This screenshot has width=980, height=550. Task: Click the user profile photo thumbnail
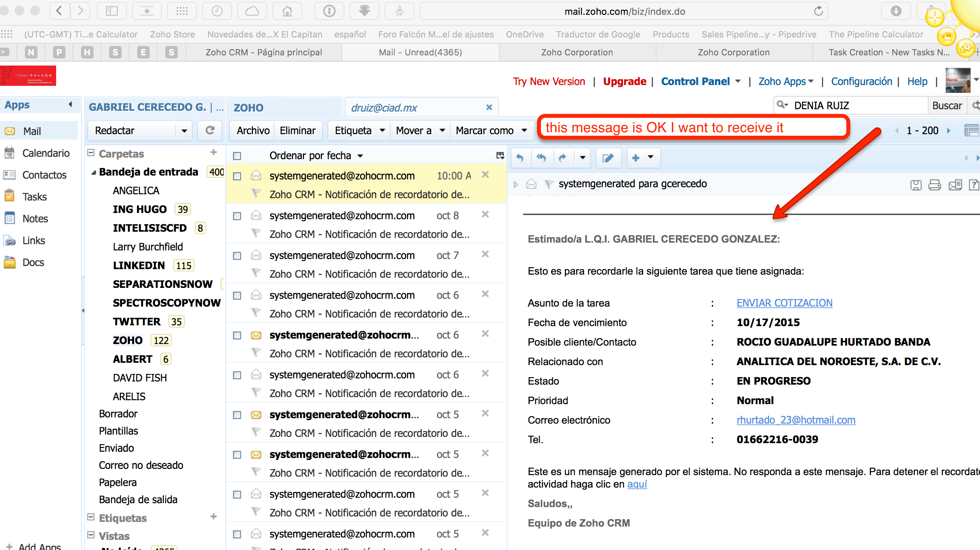(x=958, y=80)
